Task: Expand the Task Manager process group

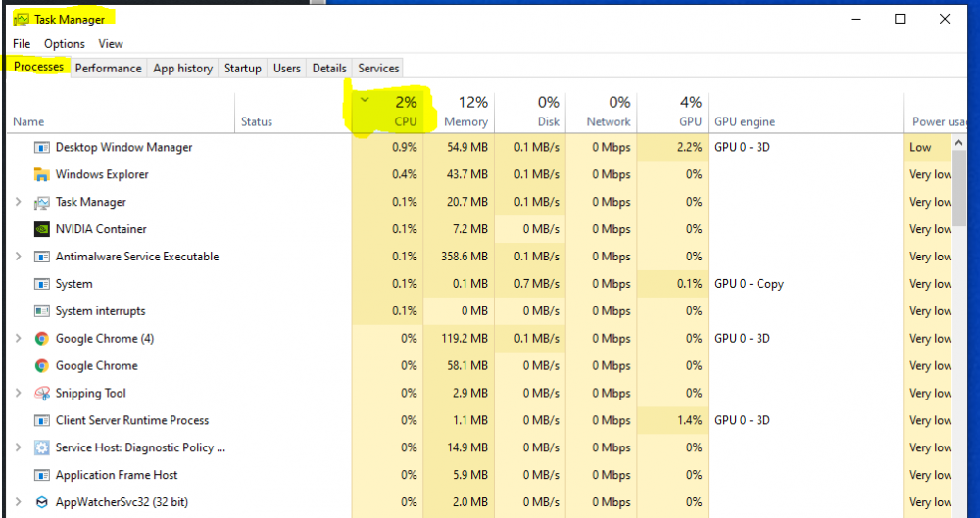Action: (18, 202)
